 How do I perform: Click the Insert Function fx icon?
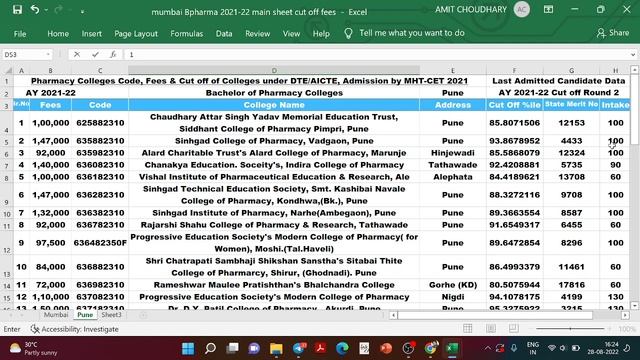pyautogui.click(x=113, y=54)
